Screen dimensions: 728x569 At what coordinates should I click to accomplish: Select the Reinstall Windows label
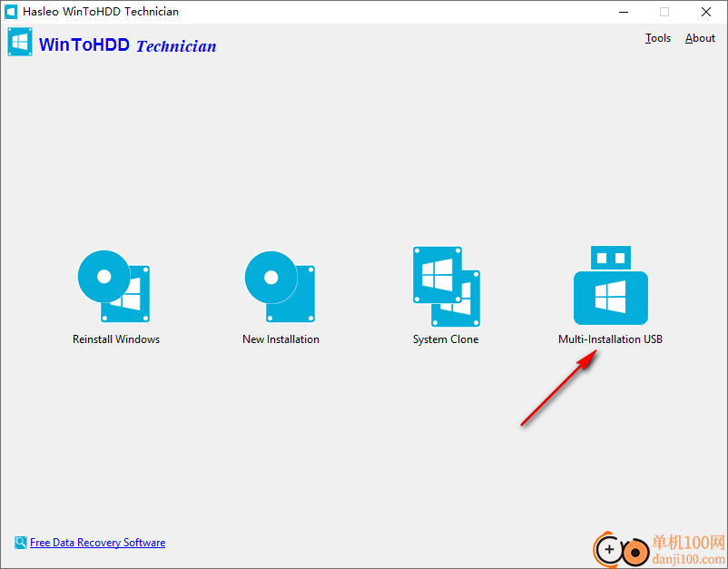tap(116, 339)
